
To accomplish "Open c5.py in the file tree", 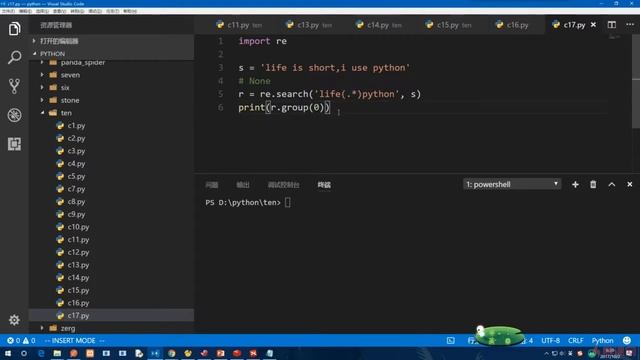I will point(76,176).
